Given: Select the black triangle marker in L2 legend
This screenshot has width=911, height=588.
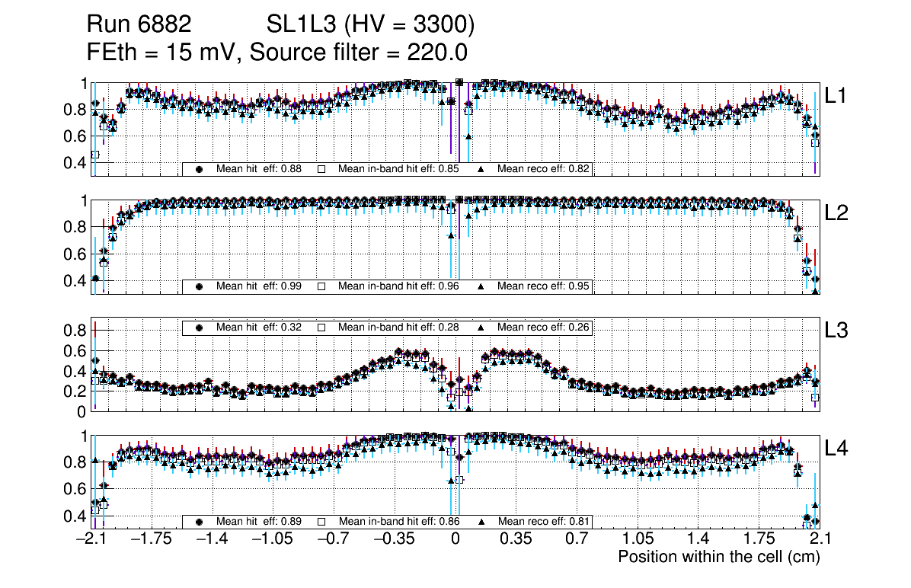Looking at the screenshot, I should coord(481,286).
